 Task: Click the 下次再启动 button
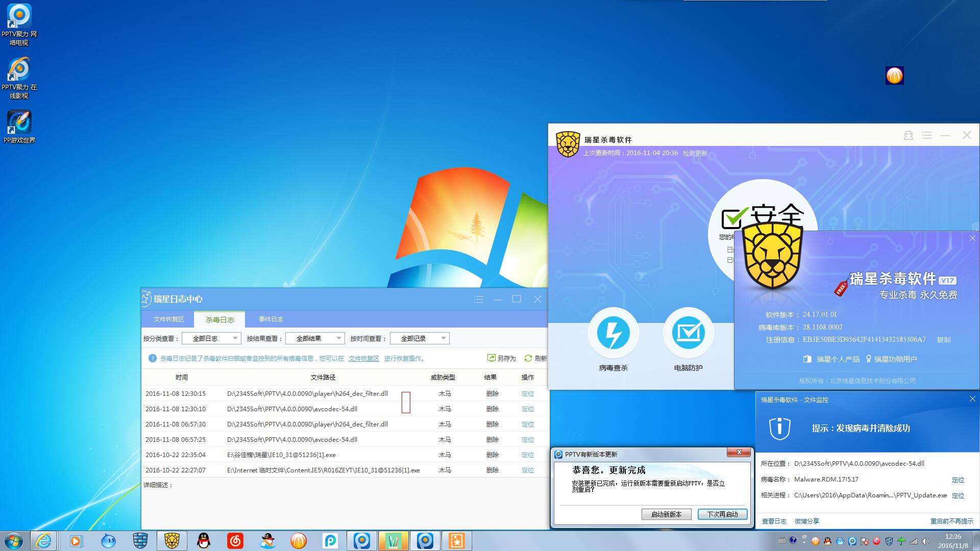pos(722,514)
